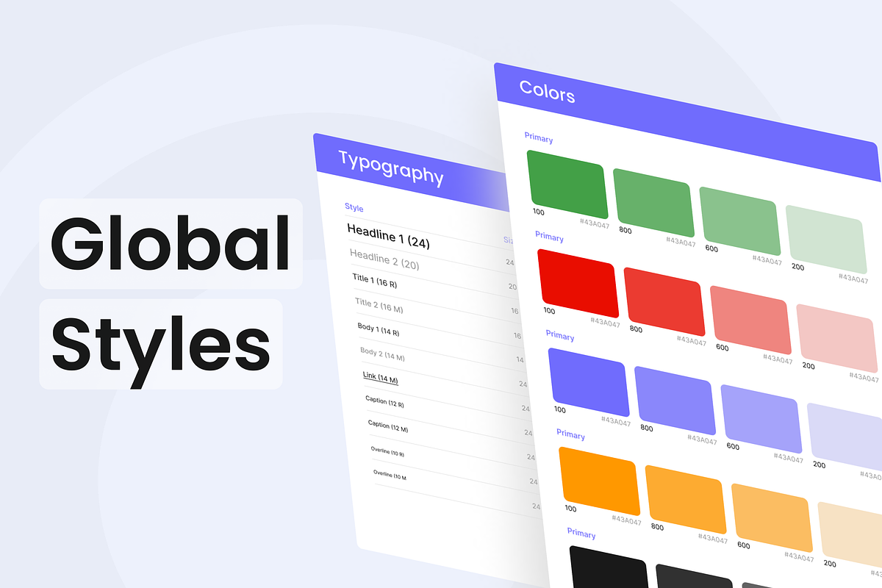Click the Colors panel header
This screenshot has width=882, height=588.
(x=688, y=121)
